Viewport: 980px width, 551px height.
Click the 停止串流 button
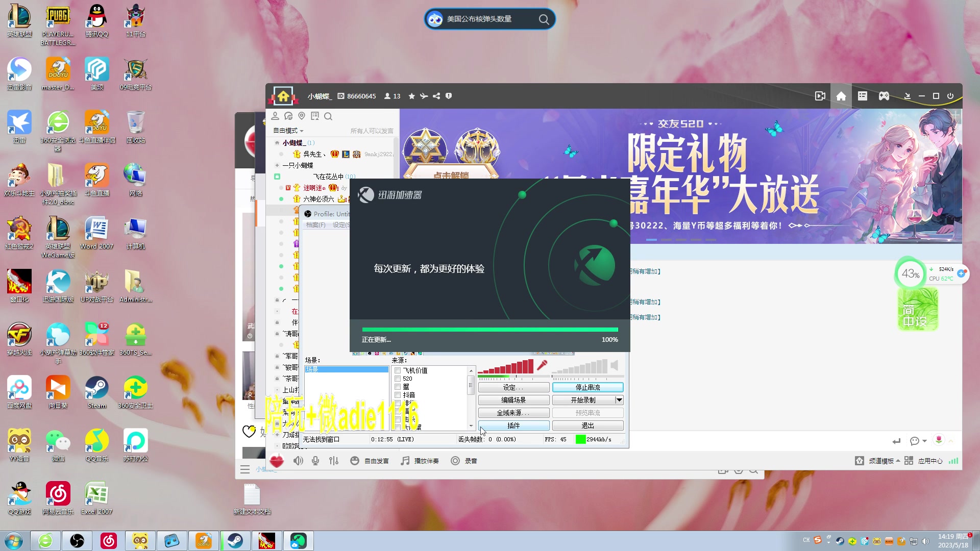pos(587,388)
